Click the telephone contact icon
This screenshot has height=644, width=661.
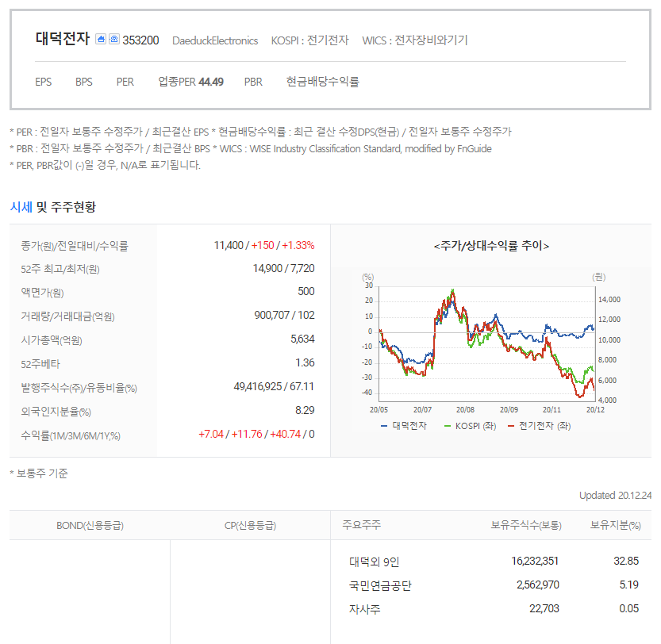click(x=113, y=39)
